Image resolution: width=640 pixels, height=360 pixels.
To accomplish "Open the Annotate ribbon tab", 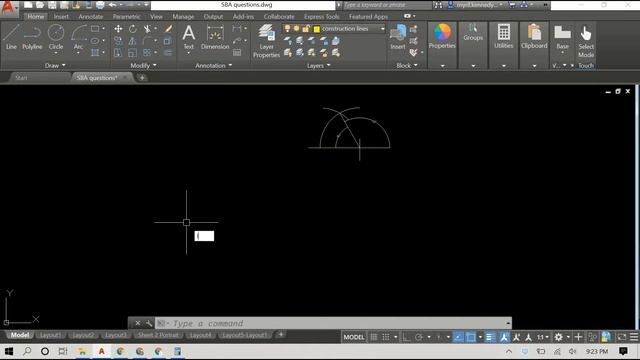I will [x=91, y=17].
